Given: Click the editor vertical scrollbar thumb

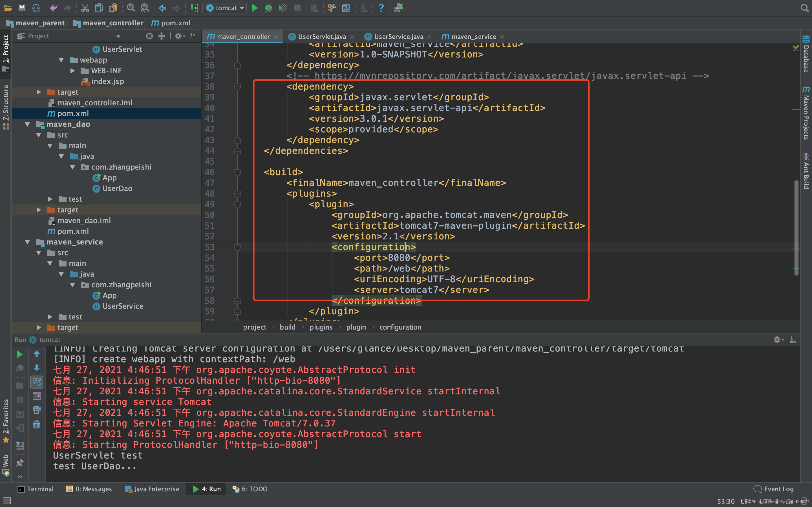Looking at the screenshot, I should [796, 228].
